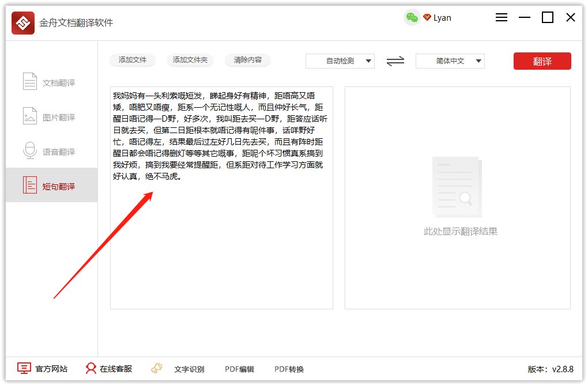Visit the 官方网站 official website
The image size is (588, 386).
pyautogui.click(x=42, y=369)
